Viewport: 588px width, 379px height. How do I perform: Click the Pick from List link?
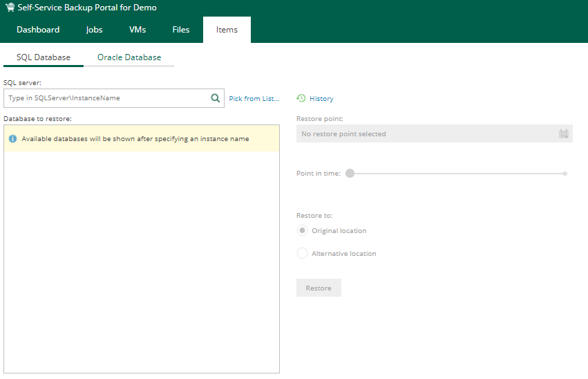click(254, 99)
